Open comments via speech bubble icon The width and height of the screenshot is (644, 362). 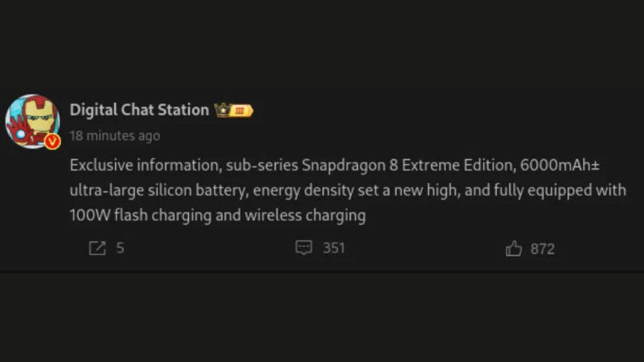coord(304,248)
